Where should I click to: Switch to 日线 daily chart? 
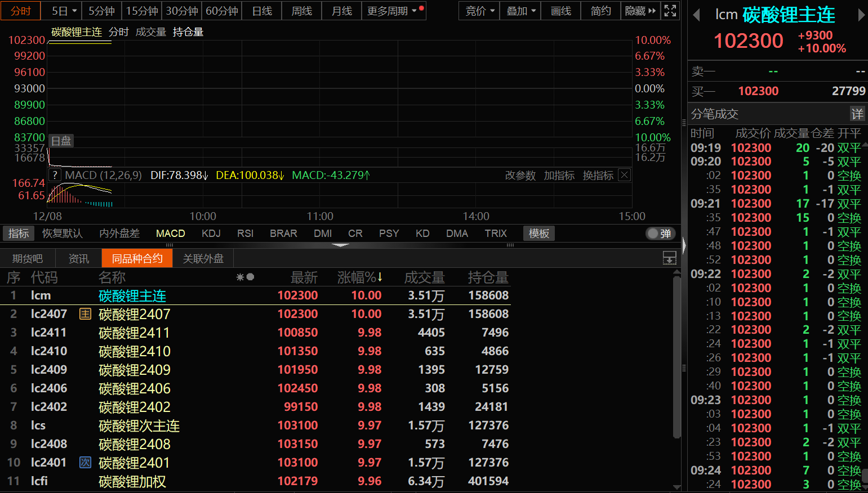pos(262,11)
